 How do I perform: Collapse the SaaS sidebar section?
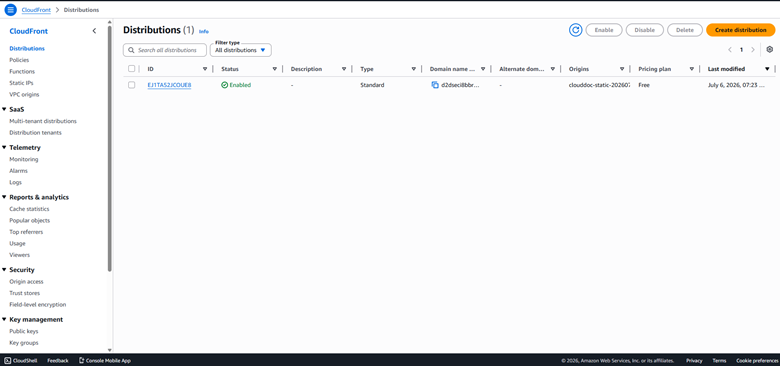coord(4,109)
